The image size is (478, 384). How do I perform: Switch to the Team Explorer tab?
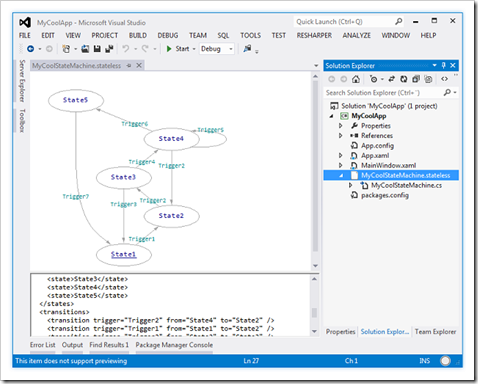click(435, 332)
